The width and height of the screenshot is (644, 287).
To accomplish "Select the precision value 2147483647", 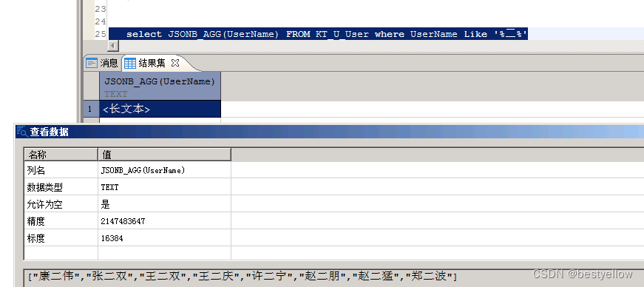I will [x=123, y=222].
